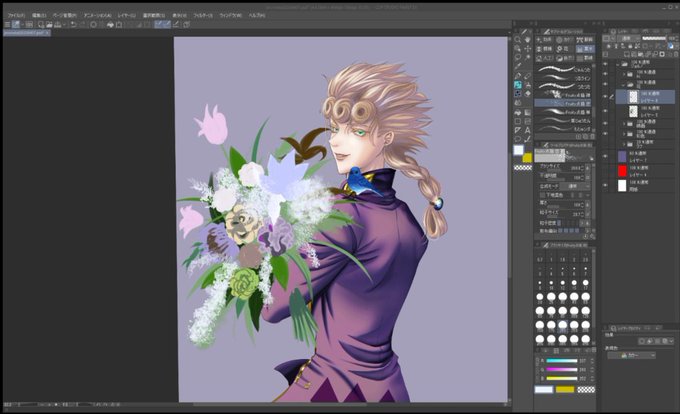Open the レイヤー menu
The height and width of the screenshot is (414, 680).
click(x=127, y=15)
